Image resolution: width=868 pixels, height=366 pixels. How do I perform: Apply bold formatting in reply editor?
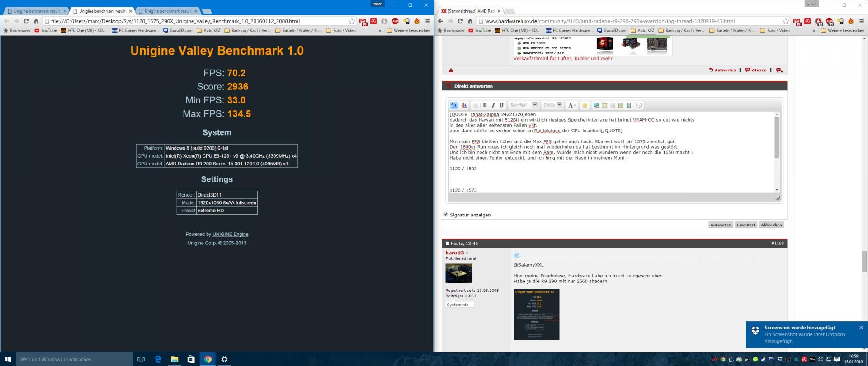tap(485, 105)
